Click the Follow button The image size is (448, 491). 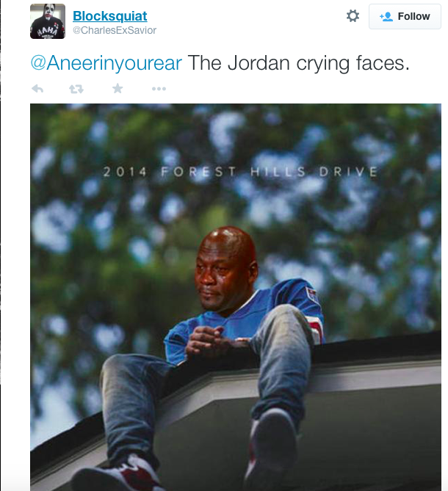[x=405, y=16]
